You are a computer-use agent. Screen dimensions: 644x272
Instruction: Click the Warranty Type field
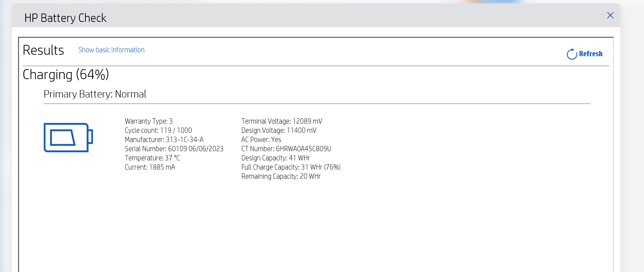pos(149,121)
